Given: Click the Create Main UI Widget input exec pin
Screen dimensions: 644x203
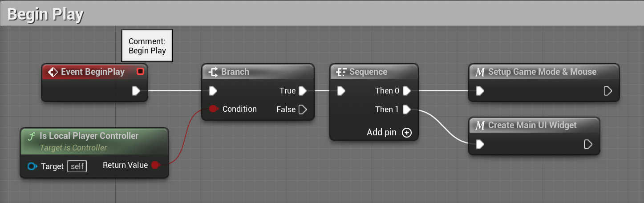Looking at the screenshot, I should pos(480,144).
